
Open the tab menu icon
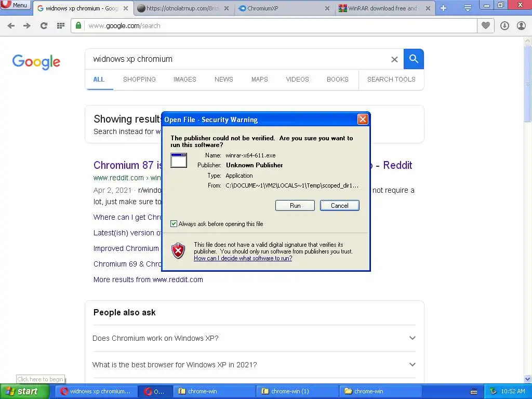(x=468, y=8)
